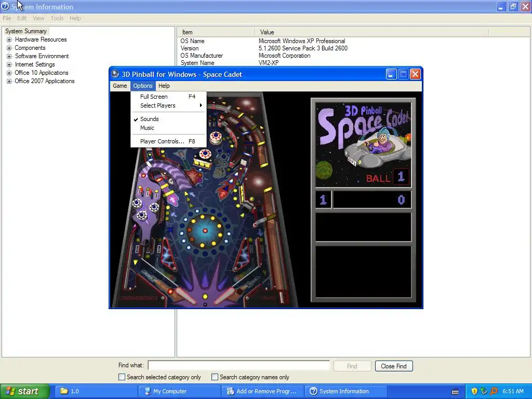Click the Item column header

click(x=216, y=32)
